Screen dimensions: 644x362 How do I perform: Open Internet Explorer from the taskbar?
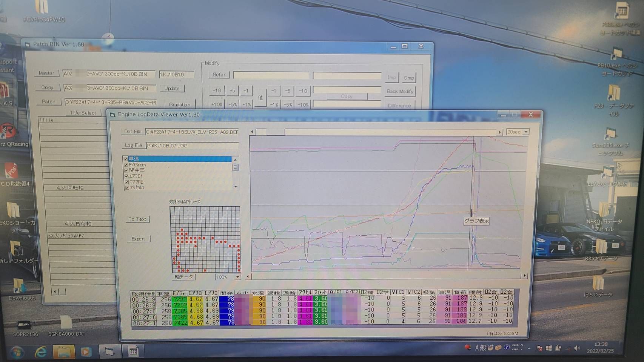(40, 352)
